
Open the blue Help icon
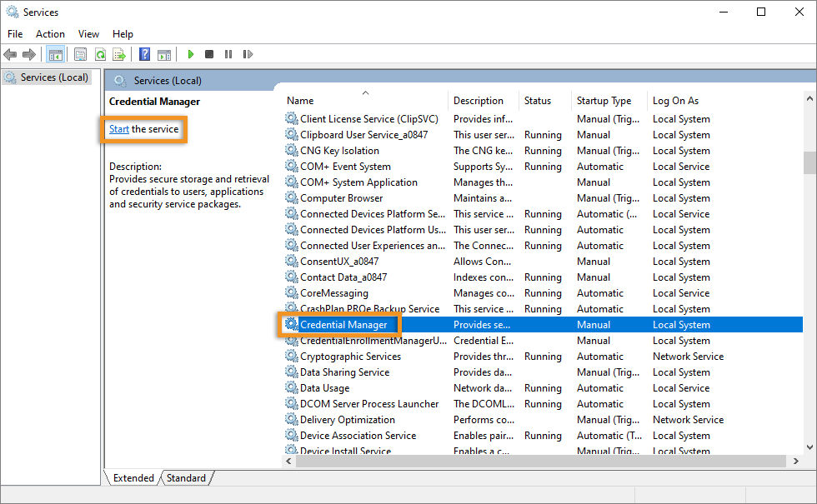144,54
